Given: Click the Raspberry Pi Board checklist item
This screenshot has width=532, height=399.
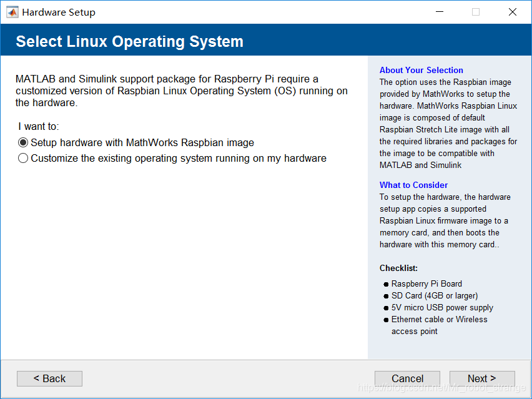Looking at the screenshot, I should (x=426, y=283).
